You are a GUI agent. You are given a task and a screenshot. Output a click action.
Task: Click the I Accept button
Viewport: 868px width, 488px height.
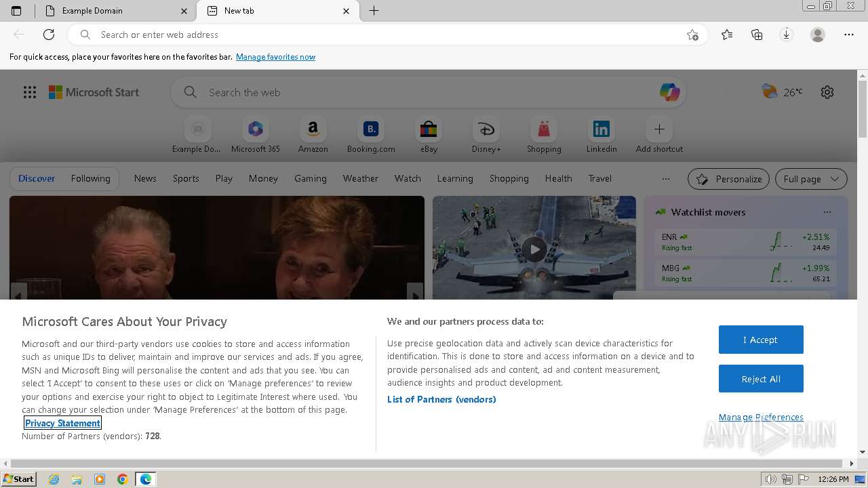761,340
